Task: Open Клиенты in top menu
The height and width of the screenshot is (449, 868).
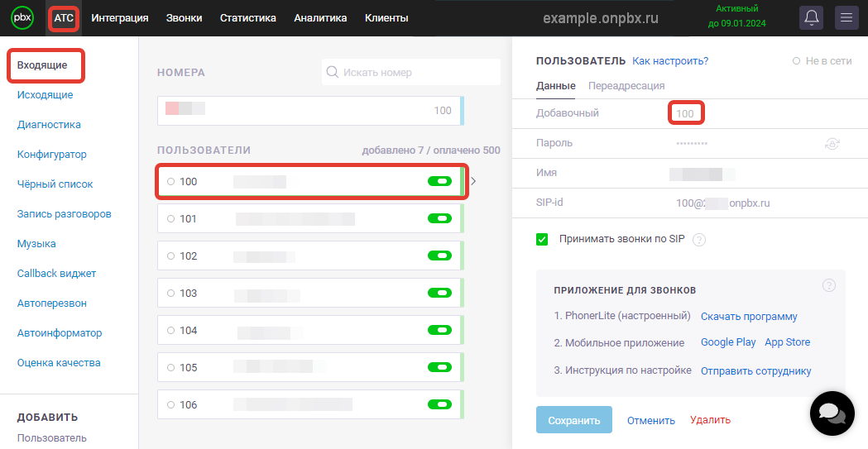Action: tap(386, 18)
